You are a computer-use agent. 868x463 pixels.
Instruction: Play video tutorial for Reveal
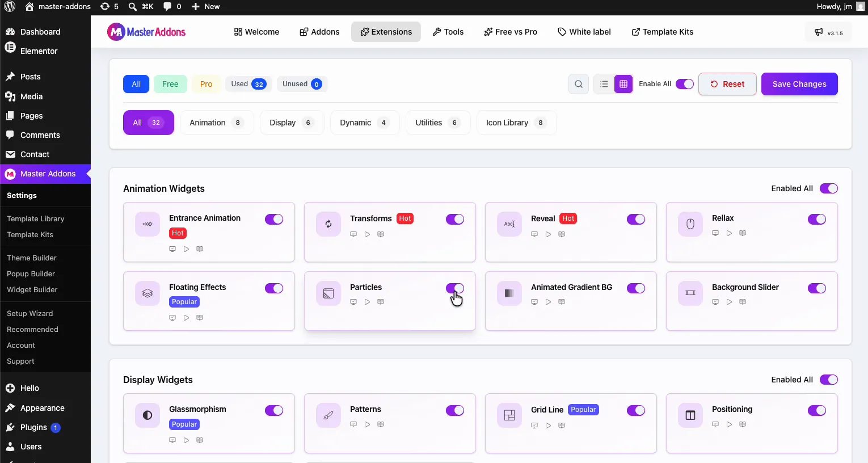click(x=548, y=234)
